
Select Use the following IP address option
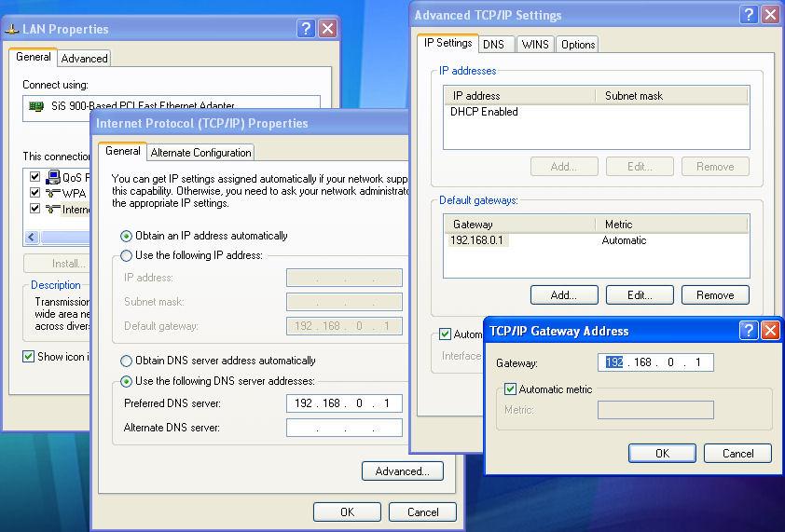click(127, 255)
